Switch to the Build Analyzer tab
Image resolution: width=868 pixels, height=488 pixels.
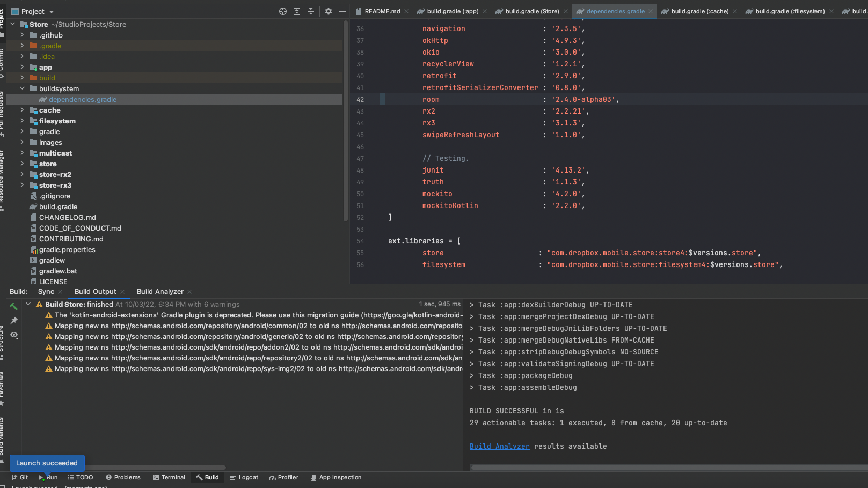click(x=159, y=291)
